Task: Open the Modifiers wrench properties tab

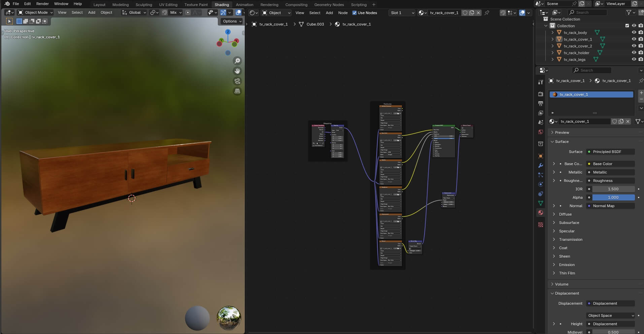Action: point(541,165)
